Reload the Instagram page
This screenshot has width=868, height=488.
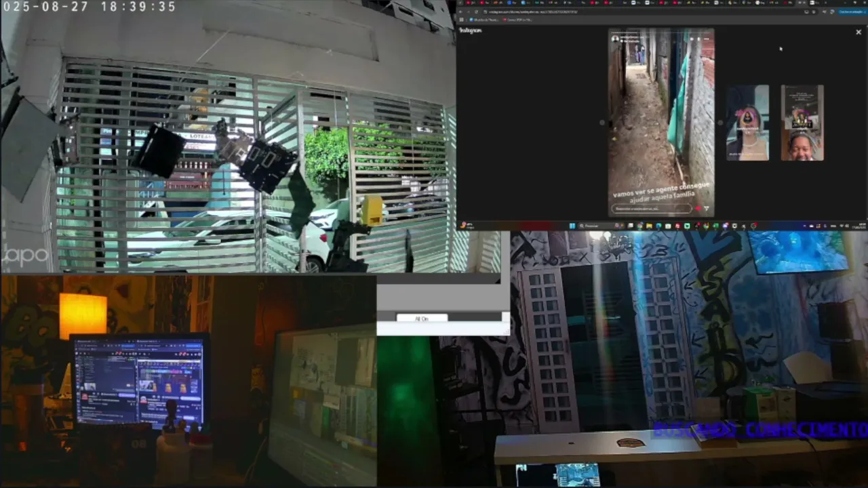click(x=476, y=12)
